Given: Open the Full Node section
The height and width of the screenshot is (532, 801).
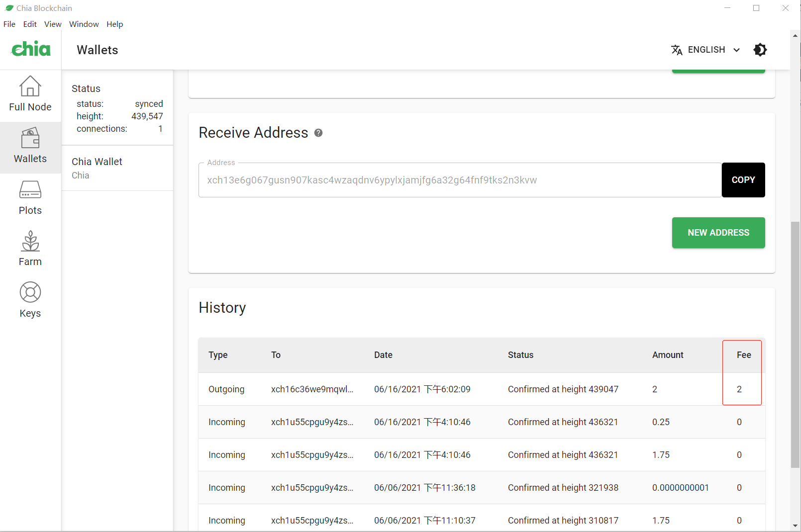Looking at the screenshot, I should [30, 95].
